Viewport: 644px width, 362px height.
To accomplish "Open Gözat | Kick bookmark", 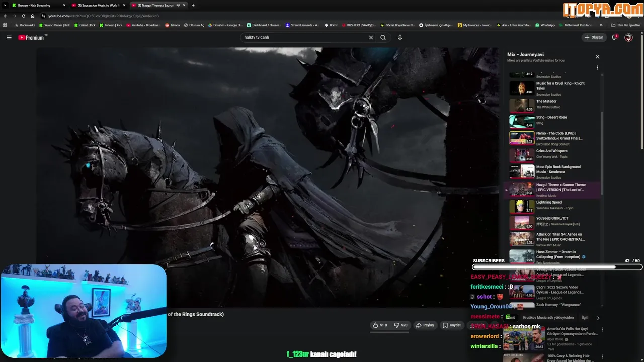I will coord(85,25).
